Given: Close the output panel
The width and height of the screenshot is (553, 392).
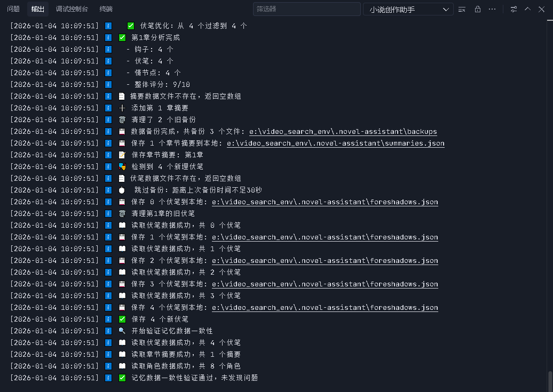Looking at the screenshot, I should 542,9.
